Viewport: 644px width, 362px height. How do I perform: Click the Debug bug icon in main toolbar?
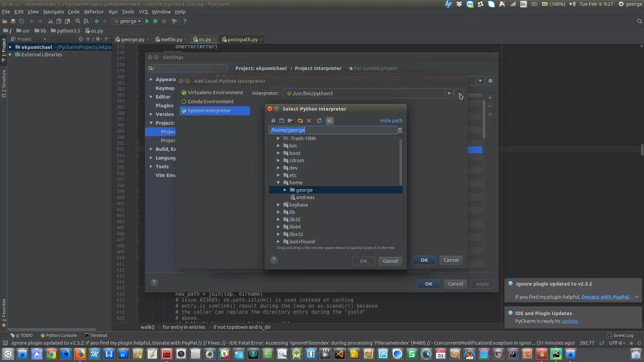pos(155,21)
